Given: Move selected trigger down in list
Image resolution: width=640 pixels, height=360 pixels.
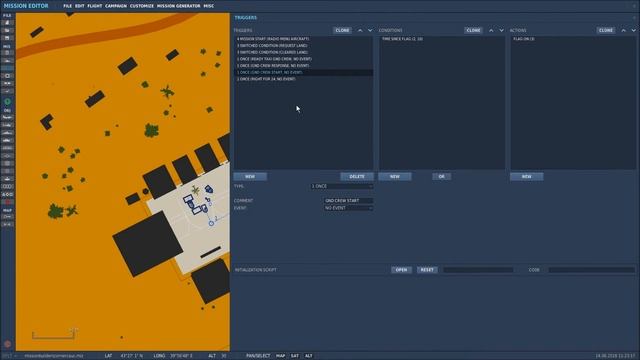Looking at the screenshot, I should tap(370, 30).
